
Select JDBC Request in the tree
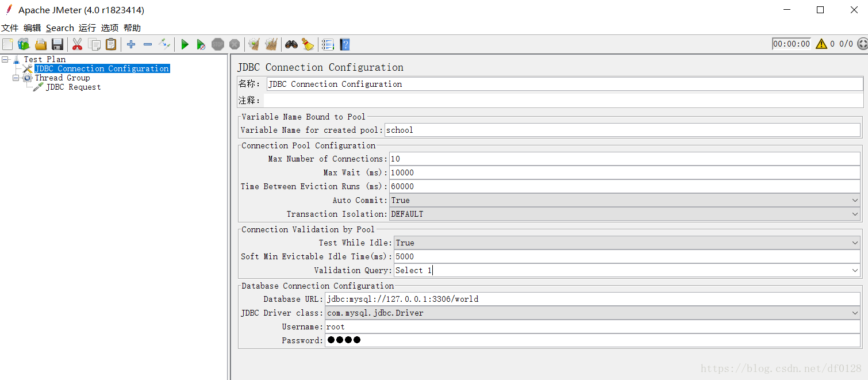74,87
